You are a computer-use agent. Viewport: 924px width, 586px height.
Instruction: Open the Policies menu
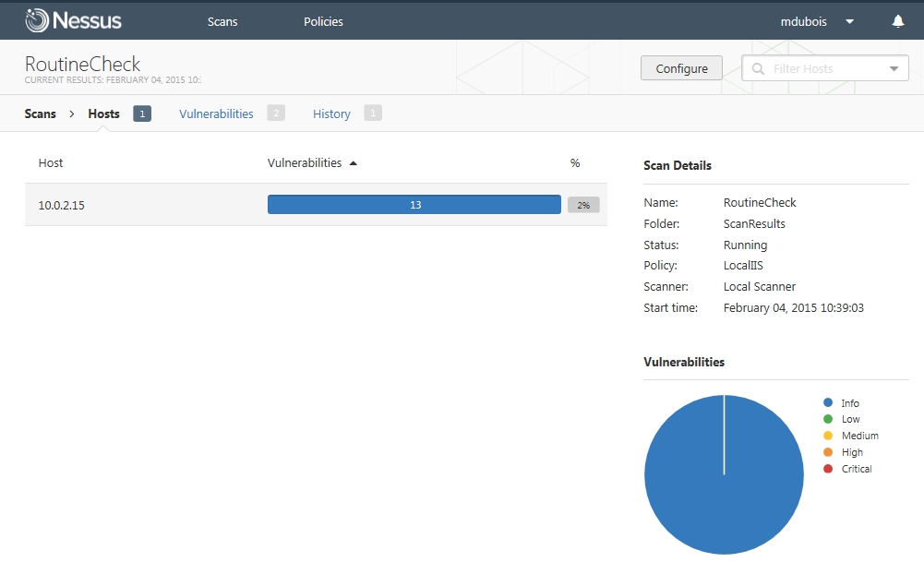pos(323,22)
